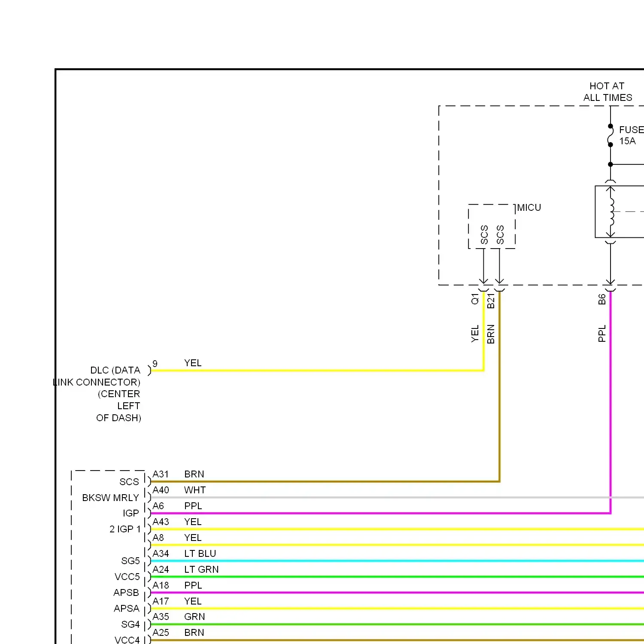Click the PPL color label on A18 wire
The width and height of the screenshot is (644, 644).
pyautogui.click(x=193, y=585)
